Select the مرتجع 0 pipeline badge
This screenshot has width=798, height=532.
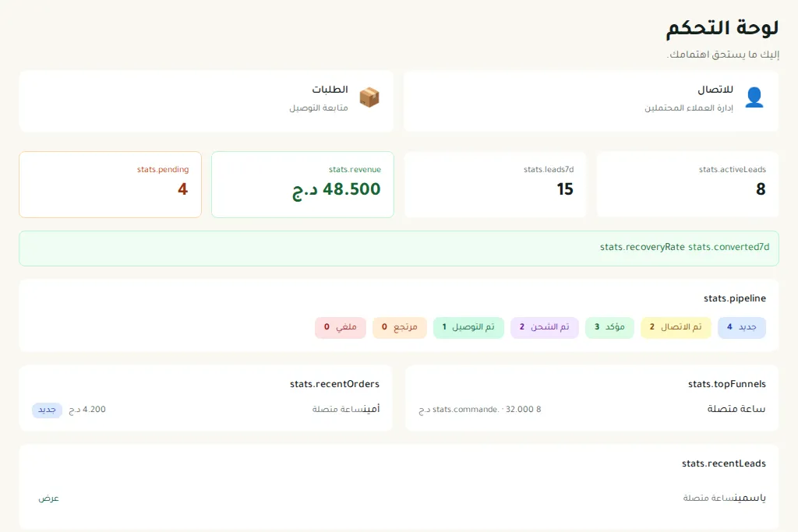pos(400,328)
